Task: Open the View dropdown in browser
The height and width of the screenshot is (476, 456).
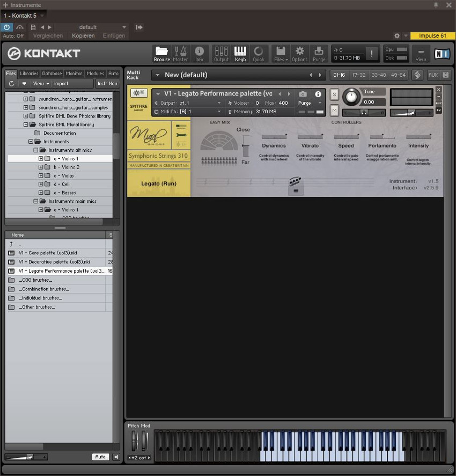Action: 41,84
